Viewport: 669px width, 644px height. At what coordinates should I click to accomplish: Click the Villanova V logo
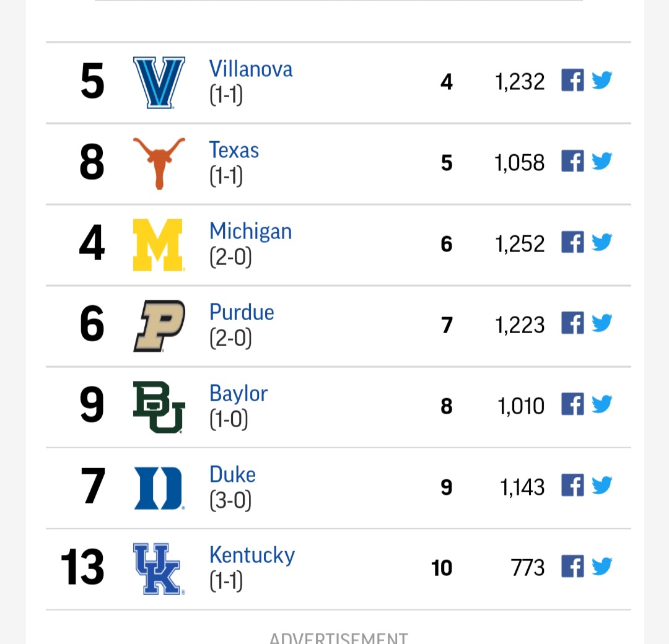[x=159, y=83]
